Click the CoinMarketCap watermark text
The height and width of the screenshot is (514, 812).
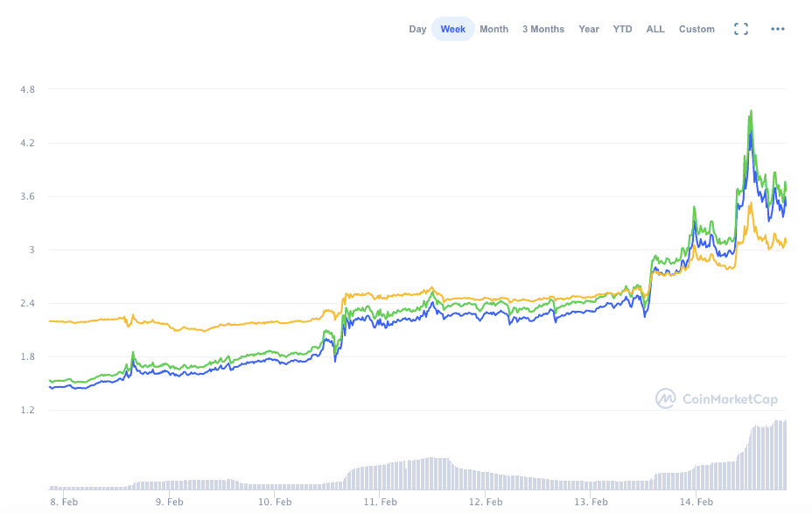pyautogui.click(x=730, y=400)
